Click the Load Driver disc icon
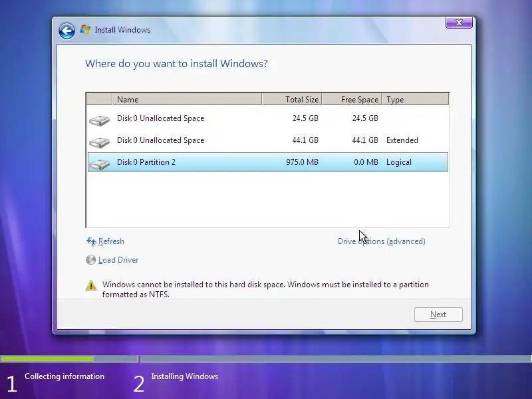Viewport: 532px width, 399px height. click(90, 260)
